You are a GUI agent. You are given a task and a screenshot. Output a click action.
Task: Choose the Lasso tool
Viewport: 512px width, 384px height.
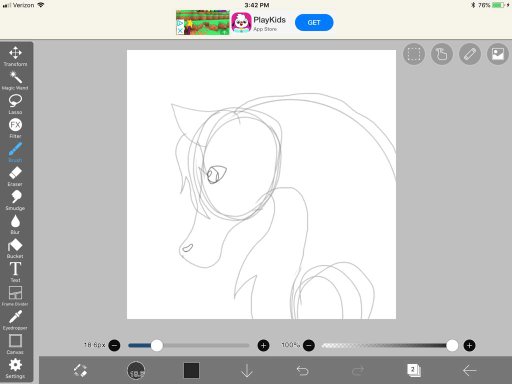[15, 104]
